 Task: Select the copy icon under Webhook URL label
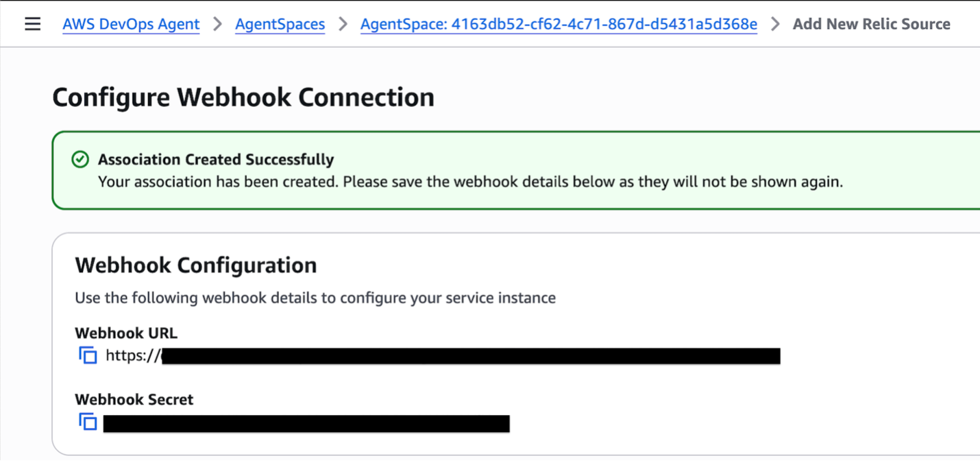88,355
